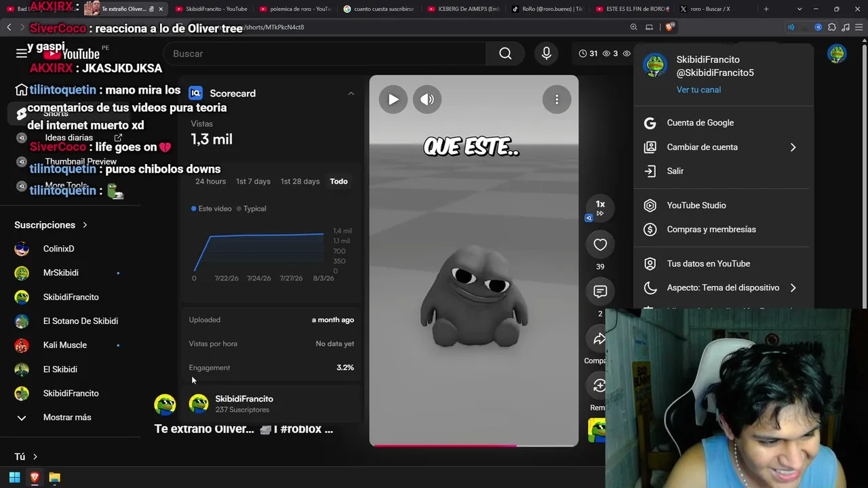Open the browser tab search dropdown

[x=800, y=9]
